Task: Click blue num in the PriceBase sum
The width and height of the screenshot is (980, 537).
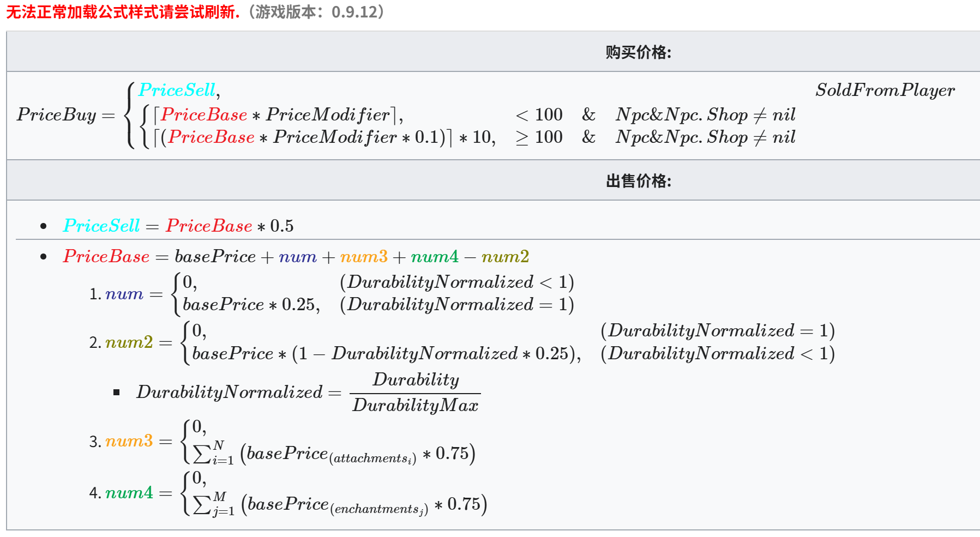Action: pyautogui.click(x=297, y=257)
